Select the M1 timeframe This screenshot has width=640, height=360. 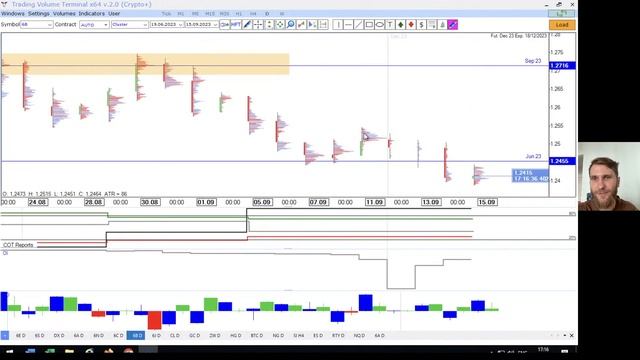click(x=181, y=14)
